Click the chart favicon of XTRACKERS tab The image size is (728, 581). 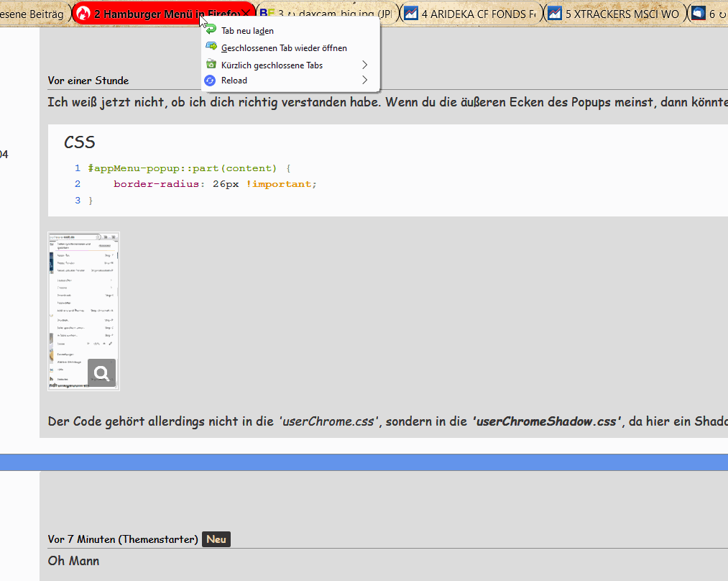click(x=554, y=13)
